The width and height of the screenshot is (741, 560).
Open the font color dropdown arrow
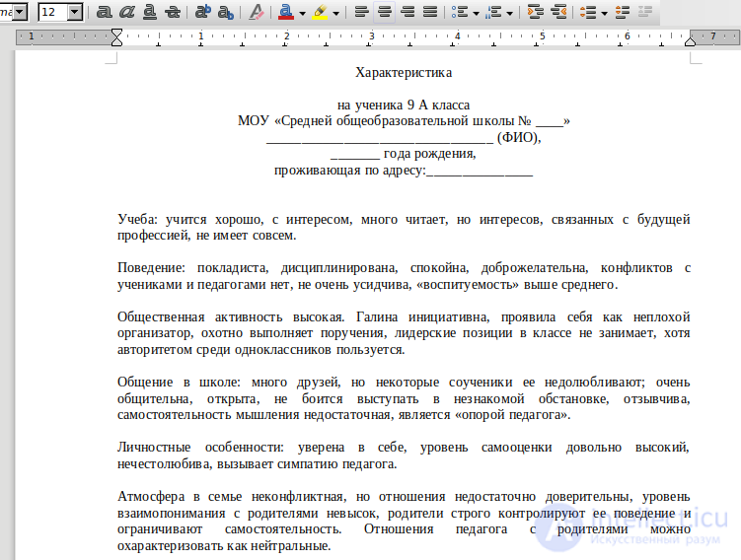(x=302, y=13)
